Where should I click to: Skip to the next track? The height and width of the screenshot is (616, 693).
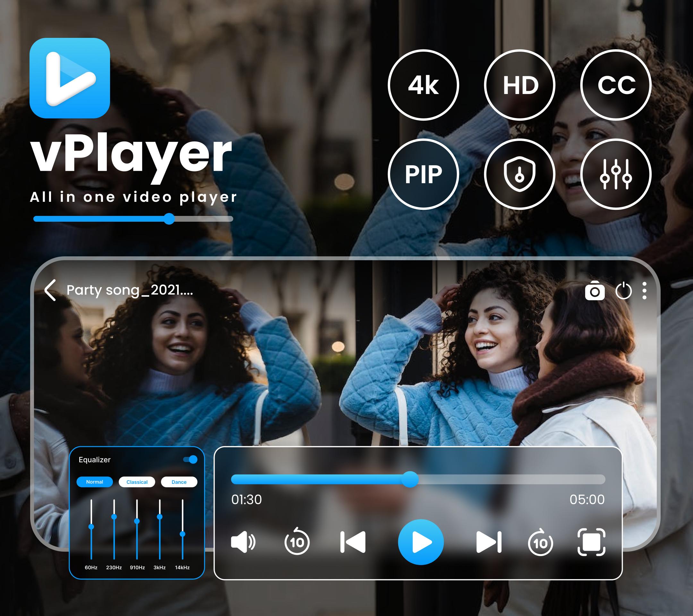tap(489, 542)
